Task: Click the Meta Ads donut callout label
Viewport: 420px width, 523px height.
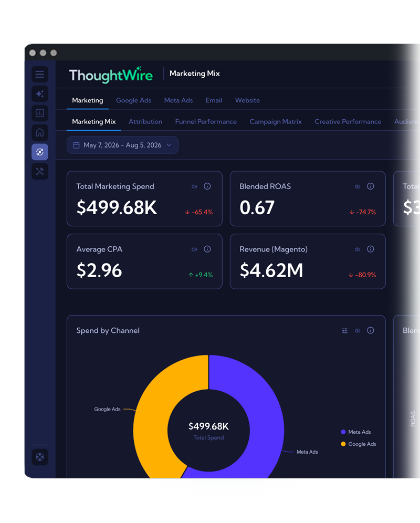Action: pos(307,452)
